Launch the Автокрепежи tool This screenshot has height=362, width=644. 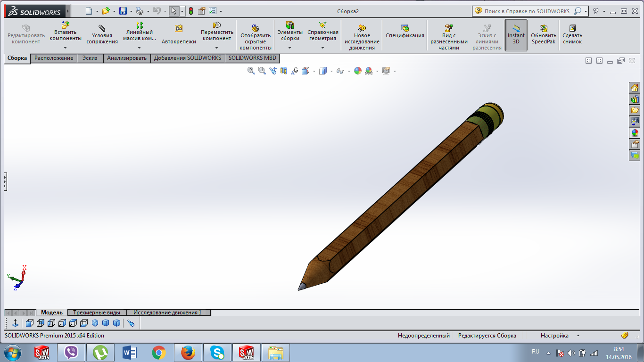pos(179,35)
